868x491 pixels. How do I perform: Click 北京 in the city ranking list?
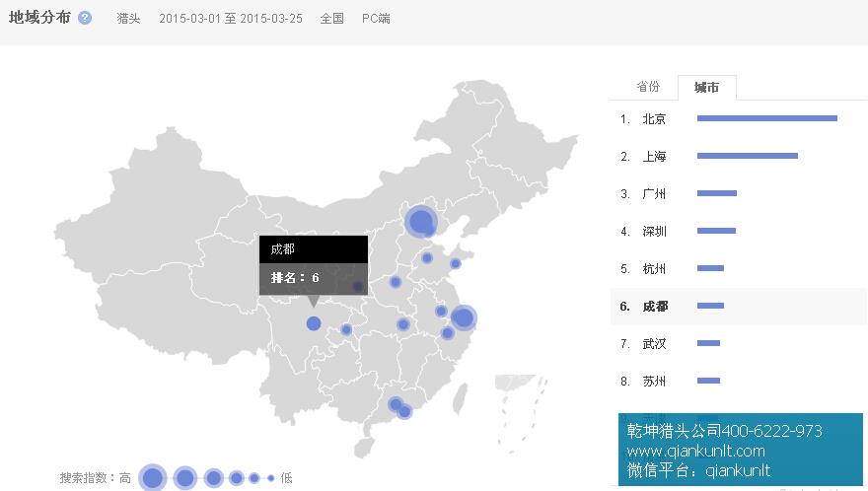click(654, 119)
